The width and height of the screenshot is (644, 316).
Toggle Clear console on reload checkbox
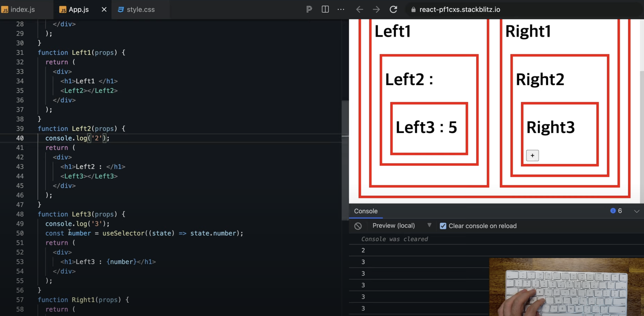[443, 226]
